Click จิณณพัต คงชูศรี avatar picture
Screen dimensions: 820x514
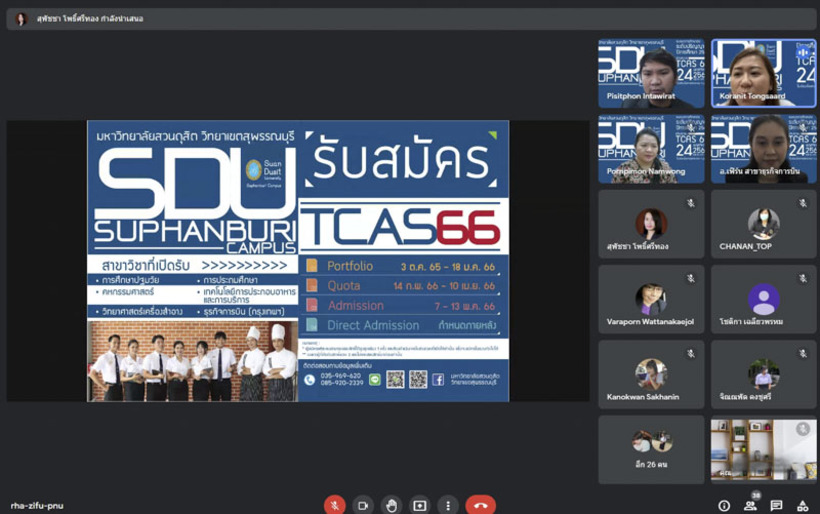click(x=764, y=374)
